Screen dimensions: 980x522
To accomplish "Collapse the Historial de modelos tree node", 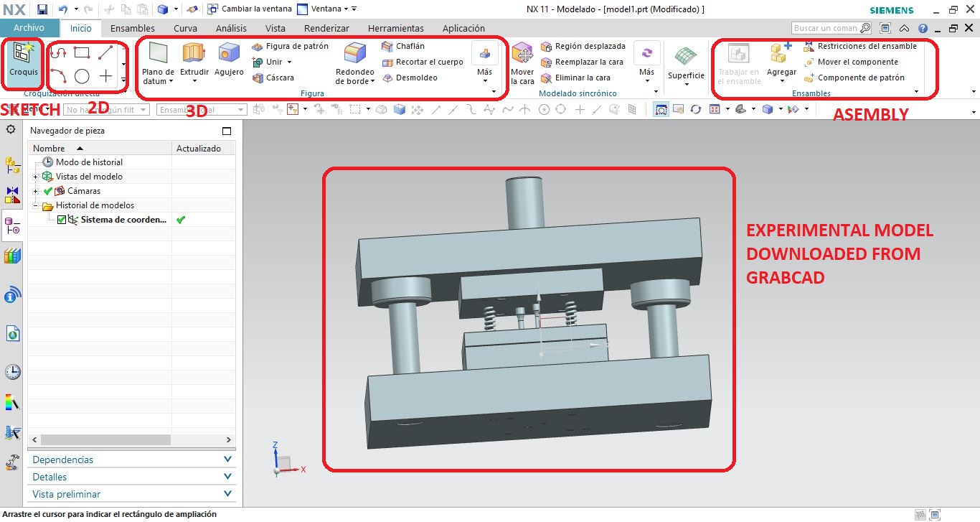I will [x=36, y=205].
